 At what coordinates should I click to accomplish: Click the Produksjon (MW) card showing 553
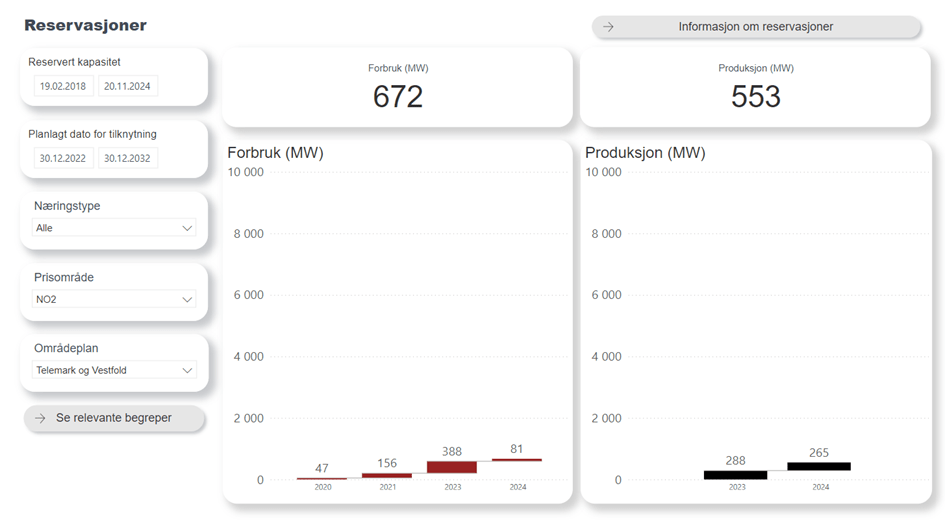tap(755, 88)
